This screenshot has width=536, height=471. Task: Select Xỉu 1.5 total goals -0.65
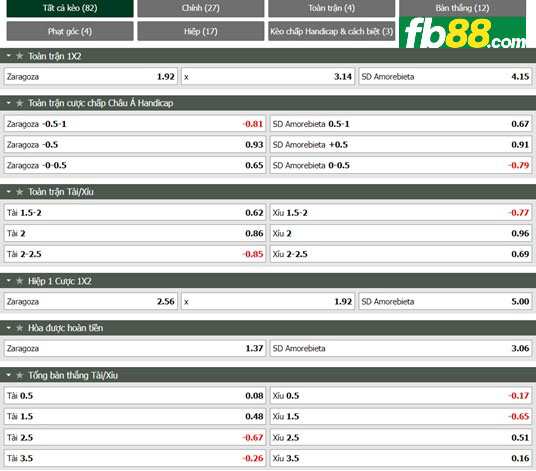coord(401,416)
